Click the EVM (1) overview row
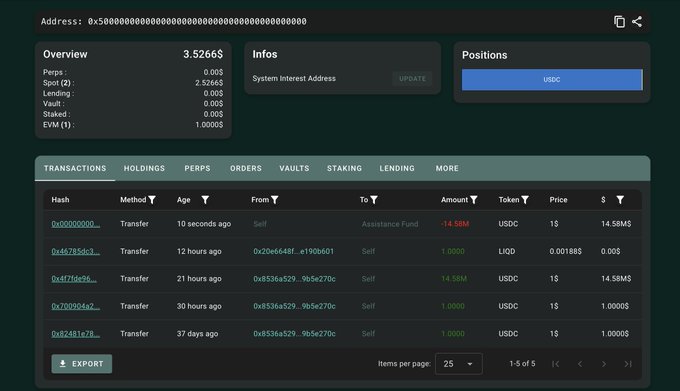Screen dimensions: 680x391 pyautogui.click(x=133, y=125)
